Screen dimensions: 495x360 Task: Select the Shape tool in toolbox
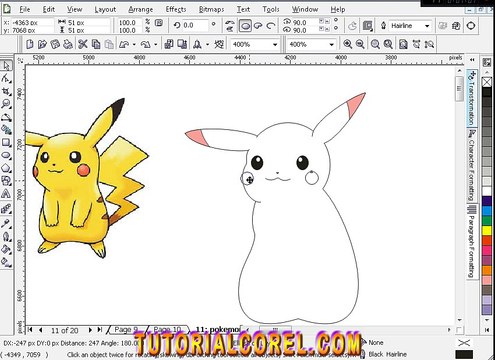(x=6, y=78)
